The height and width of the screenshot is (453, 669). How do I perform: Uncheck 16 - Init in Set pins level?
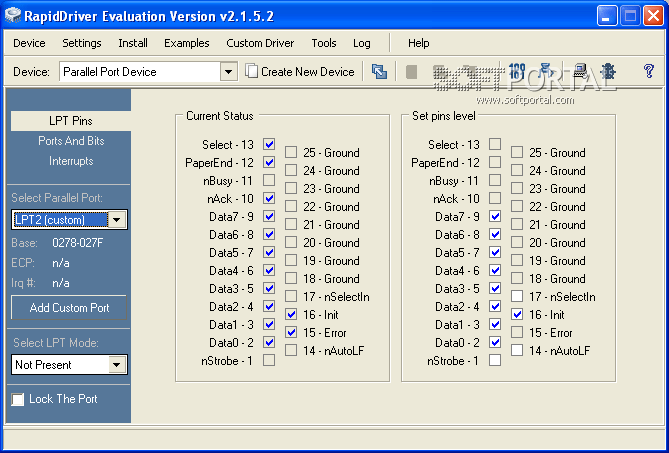click(x=517, y=314)
